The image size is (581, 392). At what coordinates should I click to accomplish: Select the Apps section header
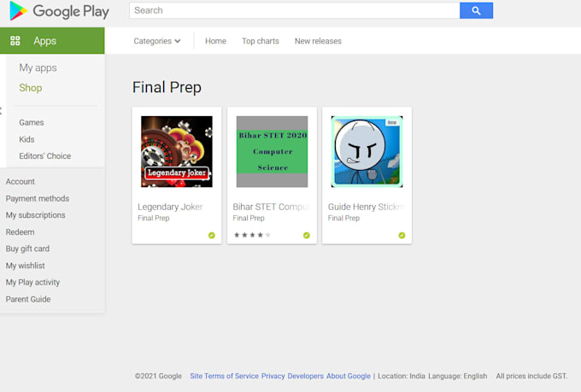coord(52,41)
